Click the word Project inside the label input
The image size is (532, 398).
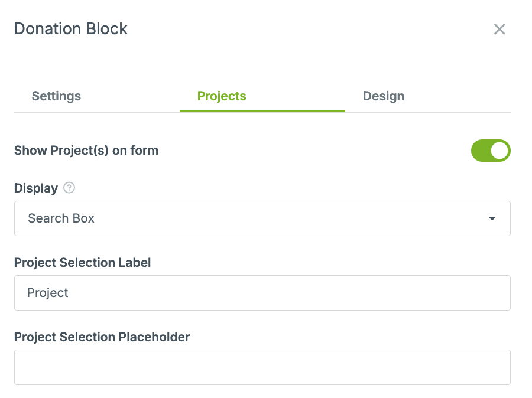(x=47, y=293)
